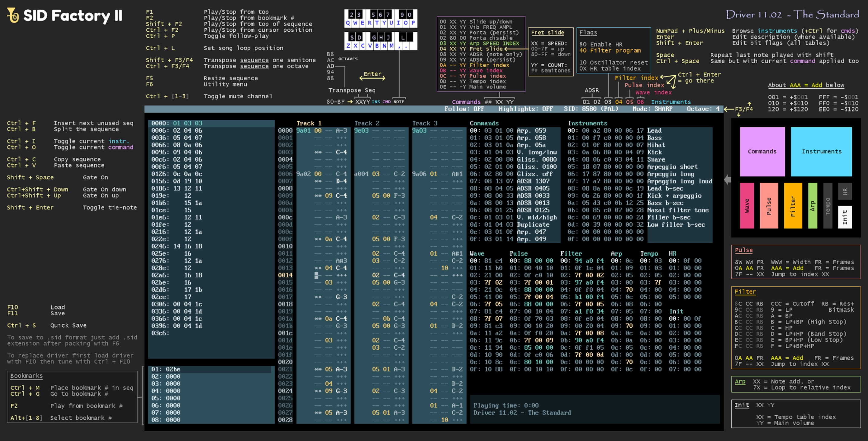
Task: Click the SID: 8580 (PAL) status entry
Action: pos(591,109)
